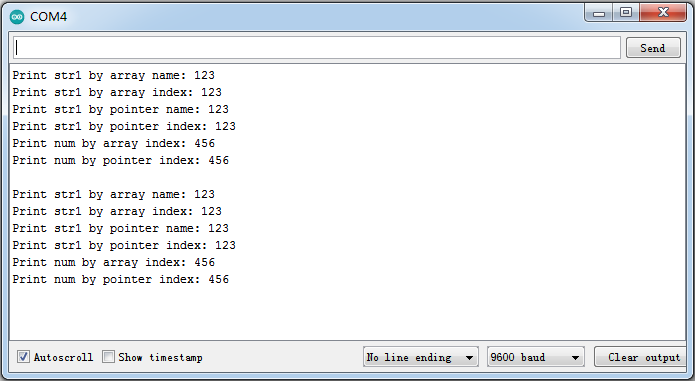The height and width of the screenshot is (381, 695).
Task: Open the No line ending dropdown
Action: coord(420,357)
